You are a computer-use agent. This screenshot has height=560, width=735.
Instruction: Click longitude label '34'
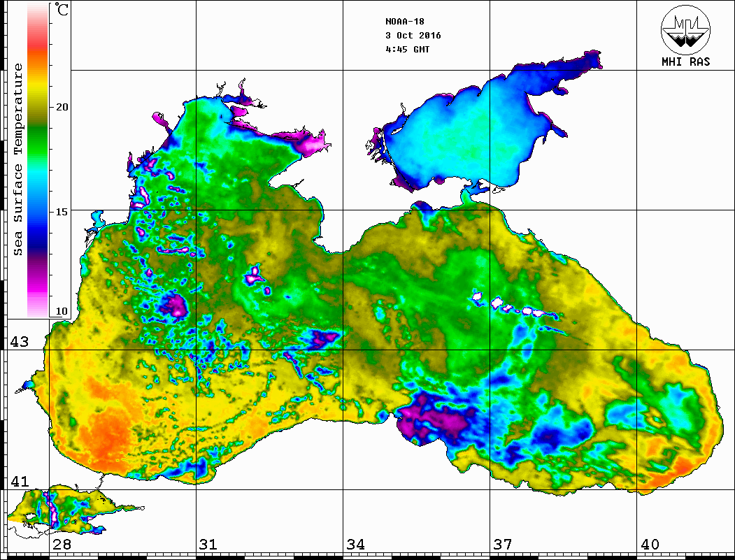pyautogui.click(x=356, y=544)
